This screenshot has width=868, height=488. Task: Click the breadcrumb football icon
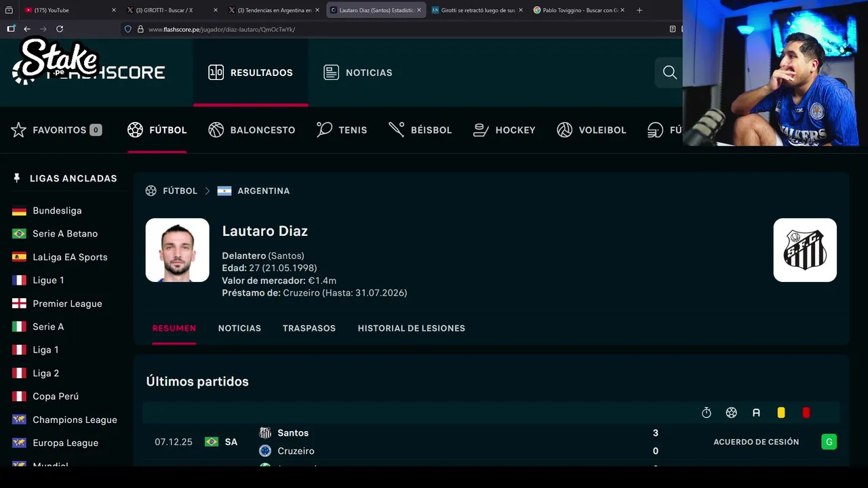point(151,191)
